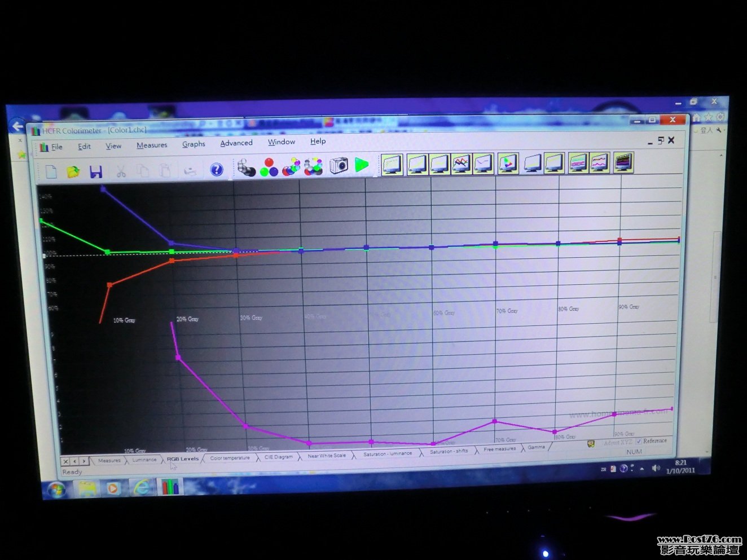Viewport: 747px width, 560px height.
Task: Open the View menu
Action: point(113,146)
